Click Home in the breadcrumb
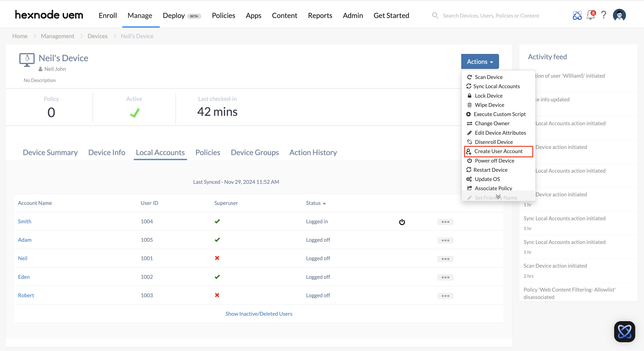 click(x=20, y=36)
